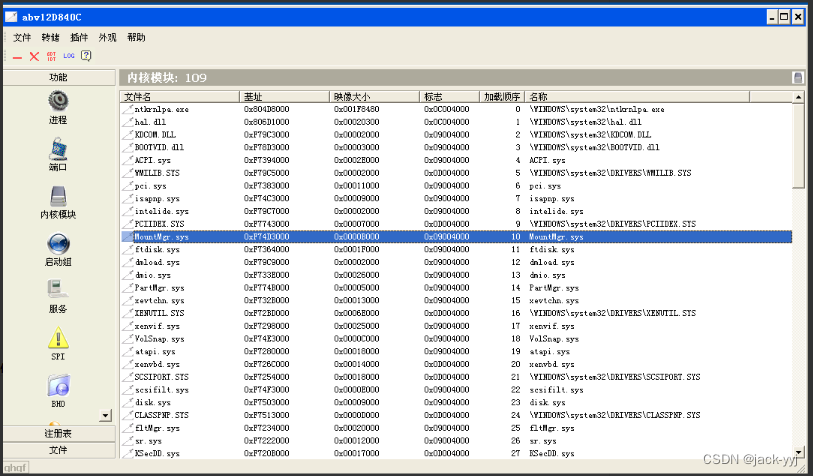Viewport: 813px width, 476px height.
Task: Click file icon of ACPI.sys row
Action: coord(128,160)
